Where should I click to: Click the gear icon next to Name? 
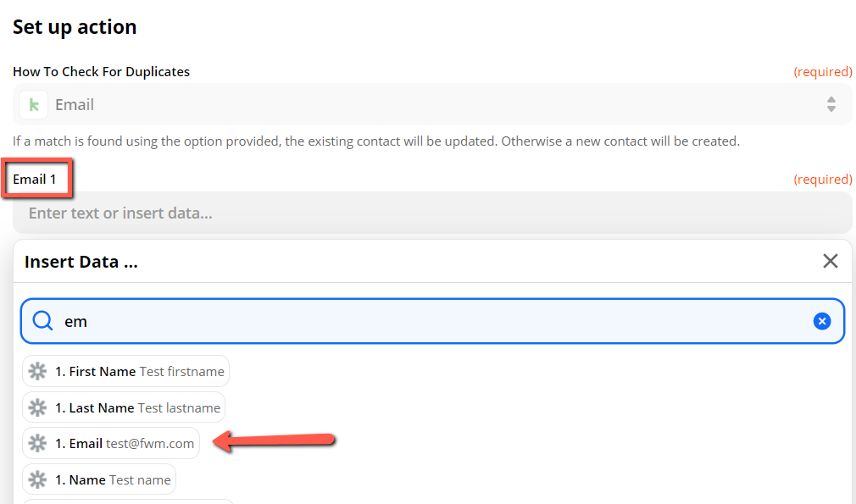pyautogui.click(x=37, y=479)
